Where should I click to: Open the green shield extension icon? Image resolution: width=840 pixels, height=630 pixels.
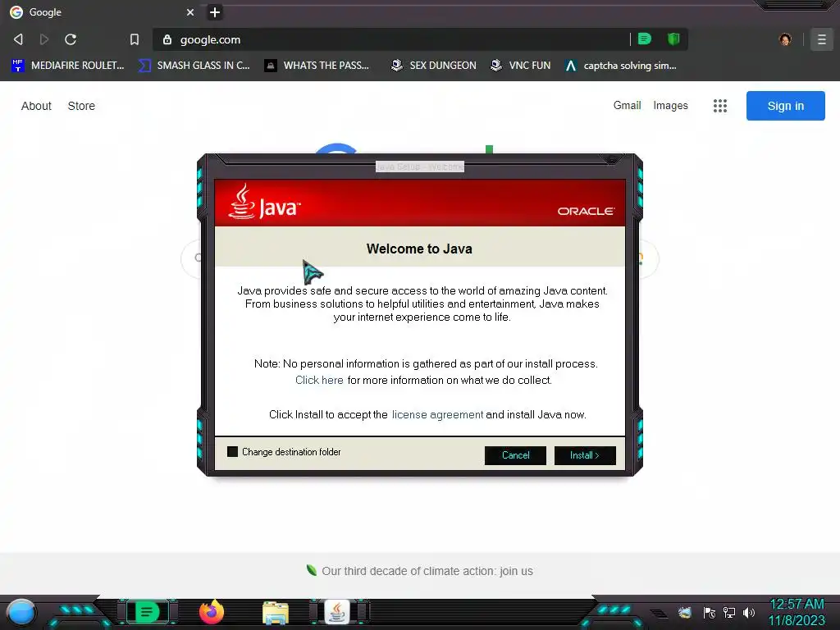(x=673, y=39)
